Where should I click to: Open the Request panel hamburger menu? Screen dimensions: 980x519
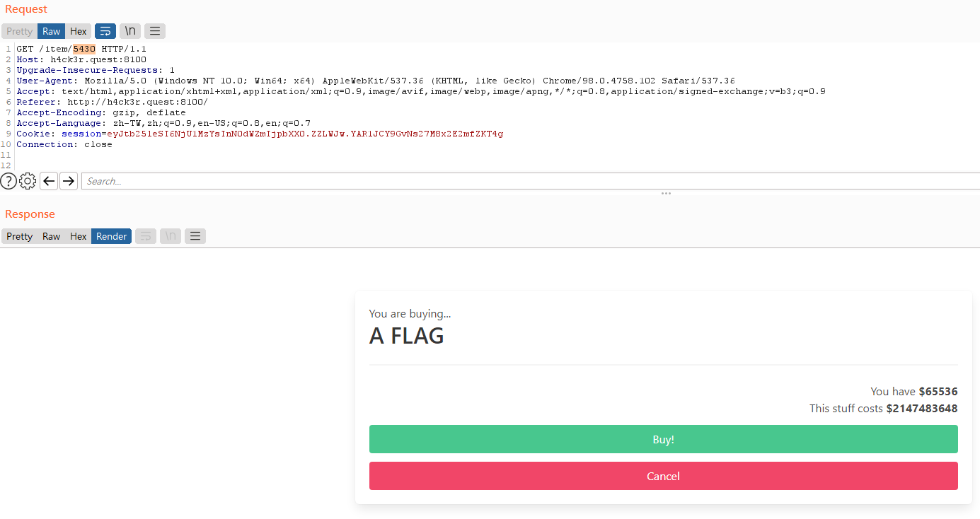[x=155, y=31]
